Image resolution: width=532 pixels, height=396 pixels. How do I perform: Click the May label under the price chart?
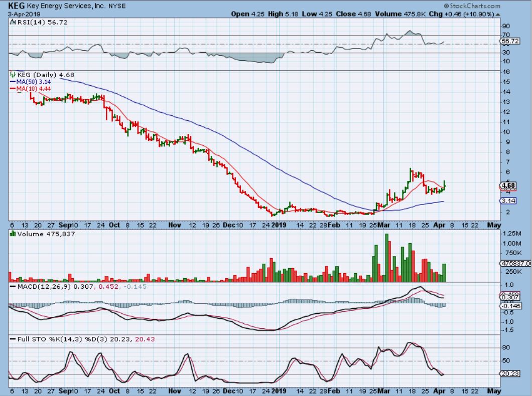point(494,225)
